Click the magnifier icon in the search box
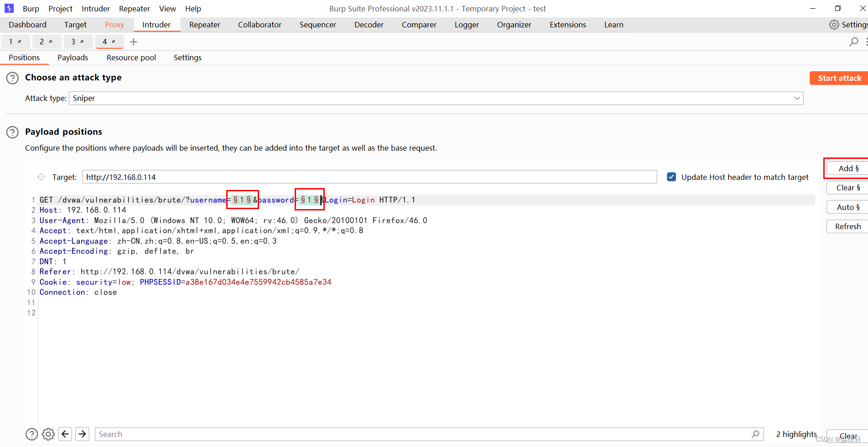 755,434
